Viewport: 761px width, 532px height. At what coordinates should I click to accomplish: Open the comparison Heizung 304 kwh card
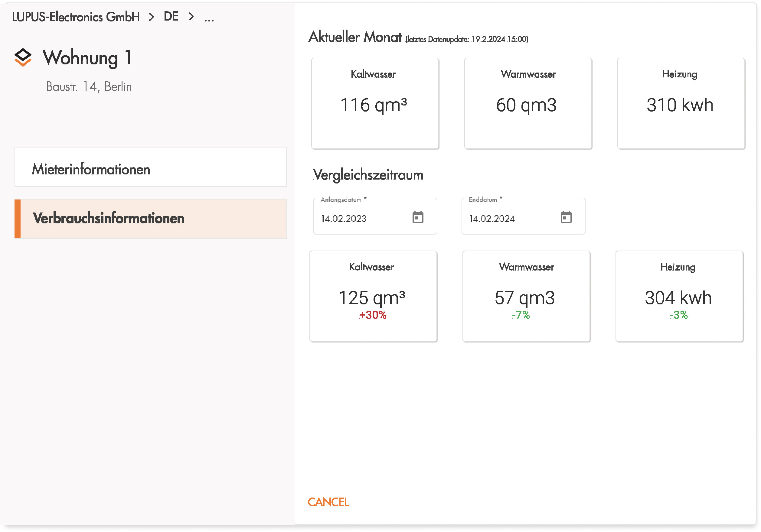pyautogui.click(x=679, y=296)
